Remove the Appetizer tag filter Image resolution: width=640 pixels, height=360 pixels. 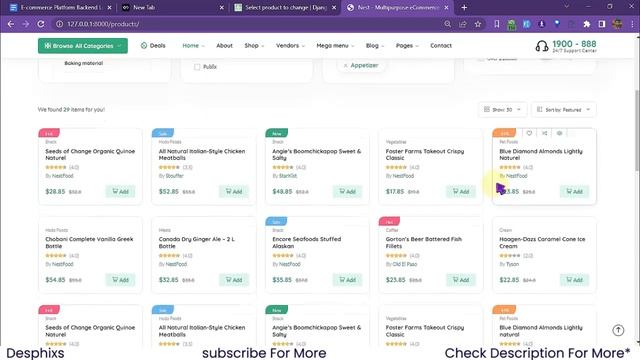pyautogui.click(x=346, y=65)
